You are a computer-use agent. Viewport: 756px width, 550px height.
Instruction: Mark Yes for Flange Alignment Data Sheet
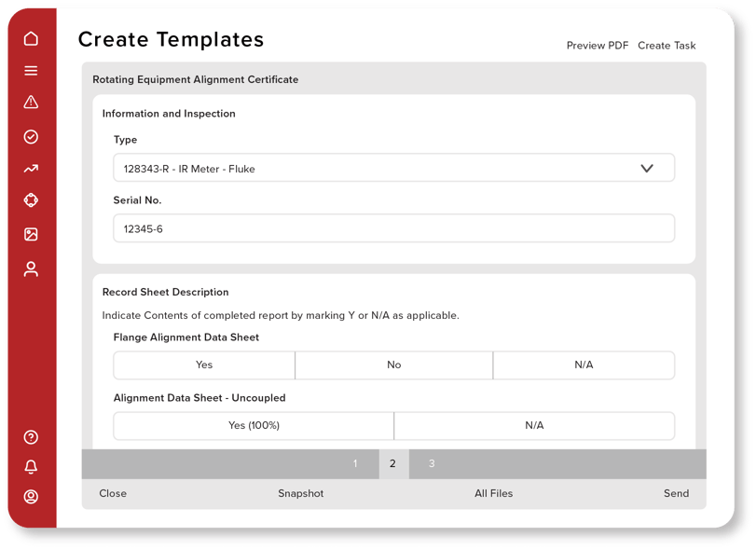pyautogui.click(x=204, y=364)
